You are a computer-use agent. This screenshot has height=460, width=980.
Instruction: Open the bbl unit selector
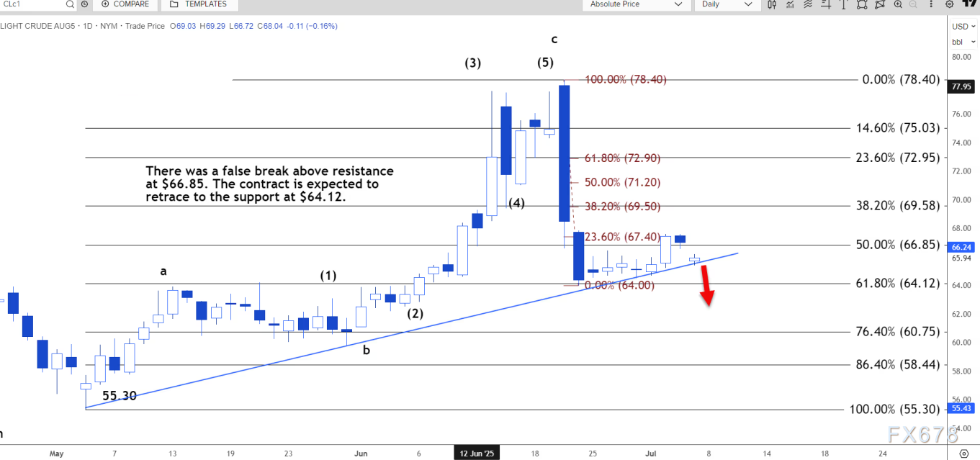[x=963, y=40]
